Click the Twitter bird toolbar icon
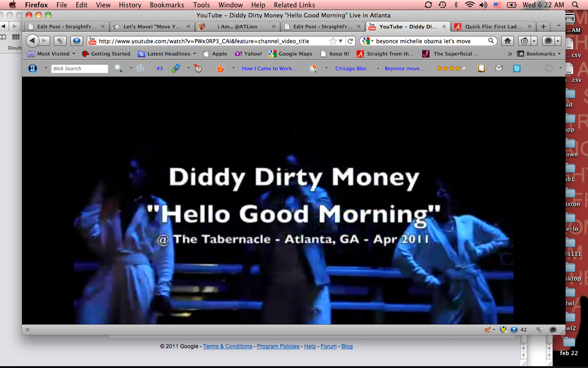Image resolution: width=588 pixels, height=368 pixels. pyautogui.click(x=517, y=69)
